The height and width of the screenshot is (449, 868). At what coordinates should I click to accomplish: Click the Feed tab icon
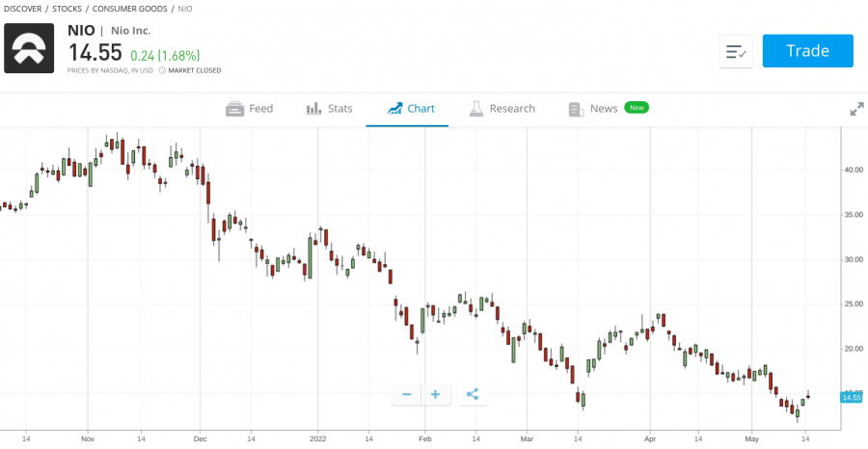tap(234, 109)
